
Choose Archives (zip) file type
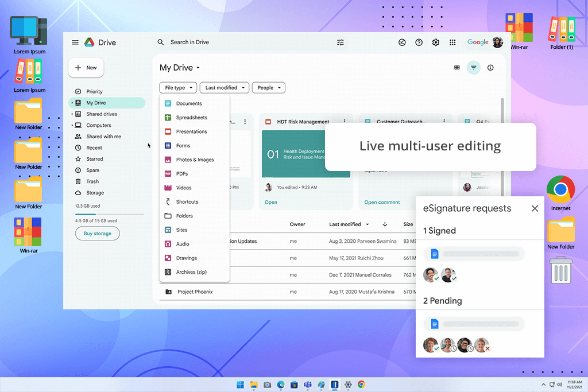[194, 272]
